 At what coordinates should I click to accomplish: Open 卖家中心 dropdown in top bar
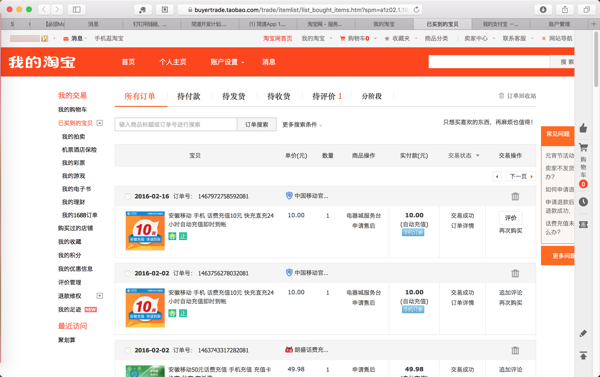point(480,38)
